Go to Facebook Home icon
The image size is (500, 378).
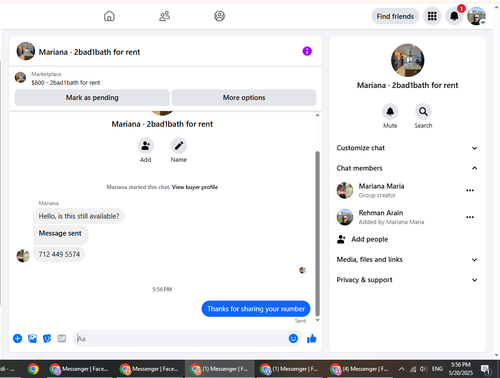109,16
